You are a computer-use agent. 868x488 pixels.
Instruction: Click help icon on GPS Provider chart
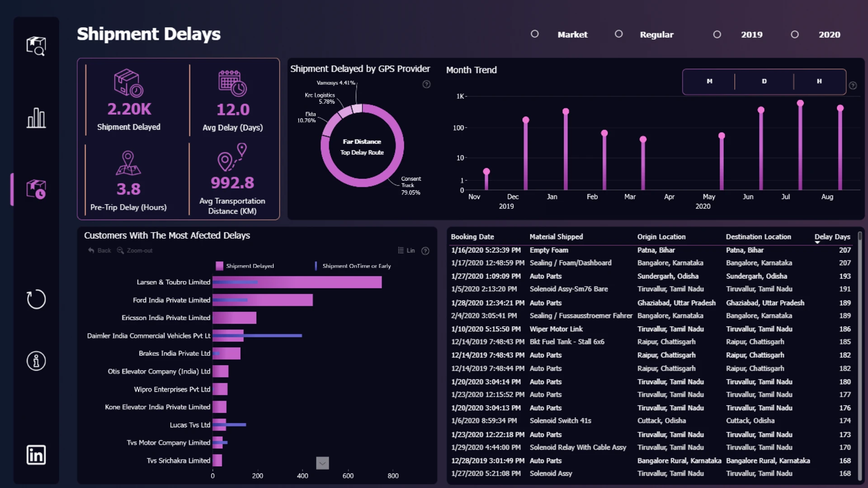point(426,84)
